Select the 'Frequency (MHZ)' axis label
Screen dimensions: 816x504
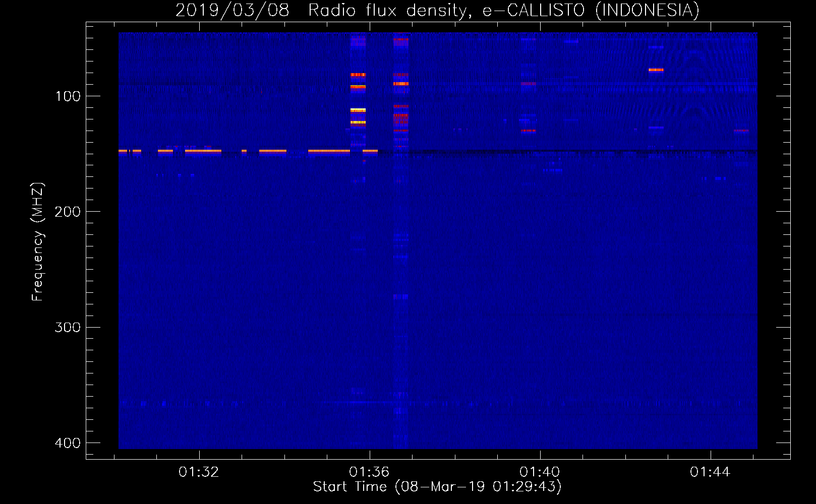tap(37, 242)
